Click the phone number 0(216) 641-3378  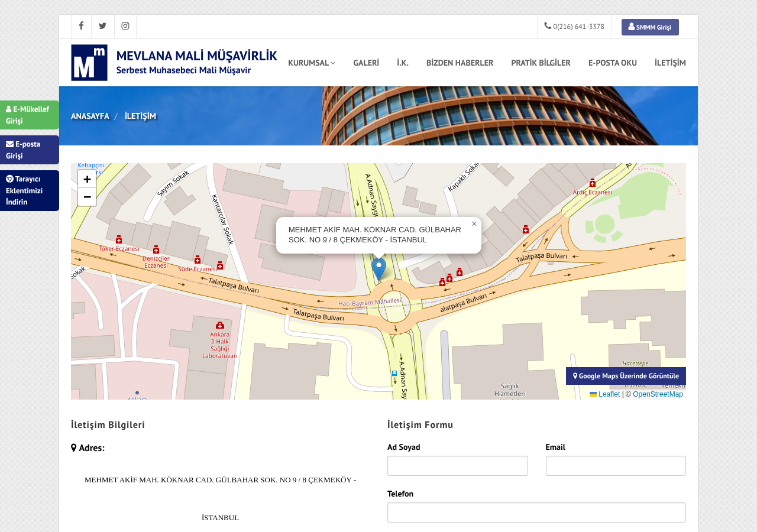574,27
